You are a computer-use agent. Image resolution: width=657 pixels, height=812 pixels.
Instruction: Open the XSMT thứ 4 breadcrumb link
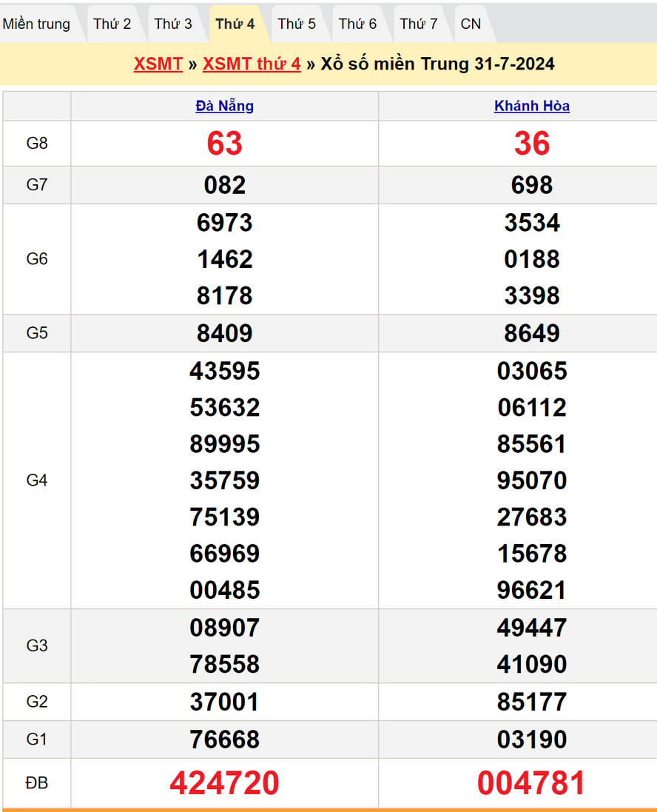point(252,64)
